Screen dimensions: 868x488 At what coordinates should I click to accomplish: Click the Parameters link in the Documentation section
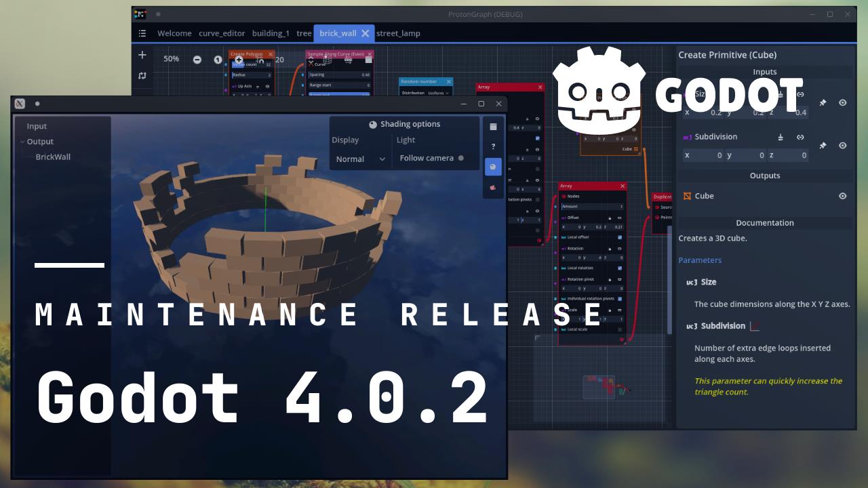click(700, 260)
